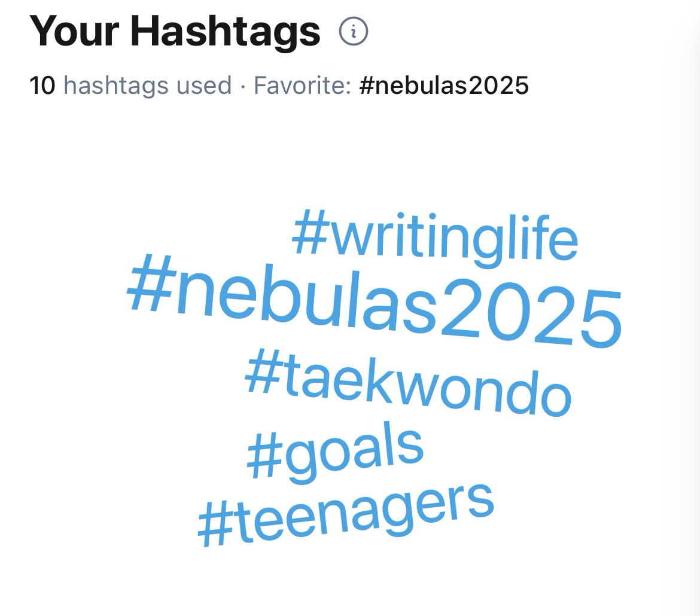Click the "hashtags used" text

(x=147, y=86)
